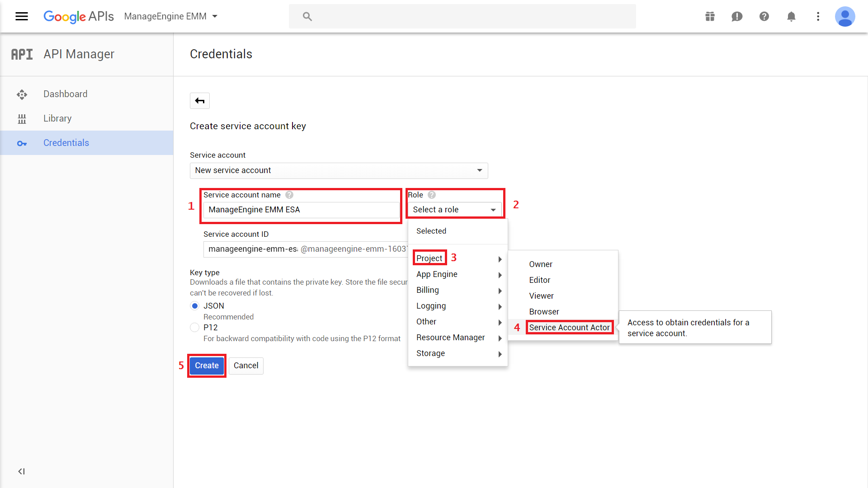Collapse the sidebar panel
This screenshot has width=868, height=488.
(x=21, y=471)
